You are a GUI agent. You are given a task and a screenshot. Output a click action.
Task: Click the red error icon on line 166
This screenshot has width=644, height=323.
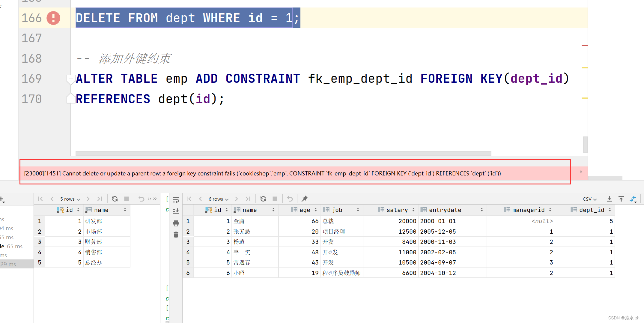[x=53, y=18]
